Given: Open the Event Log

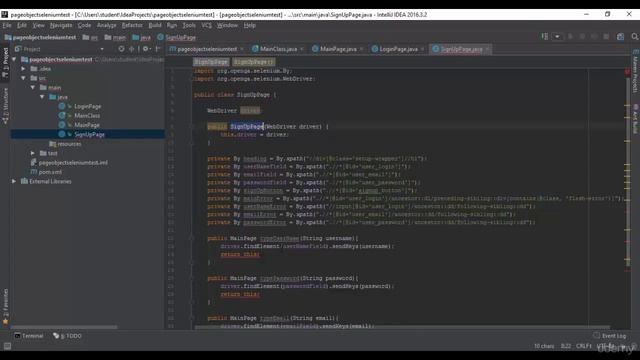Looking at the screenshot, I should click(610, 336).
